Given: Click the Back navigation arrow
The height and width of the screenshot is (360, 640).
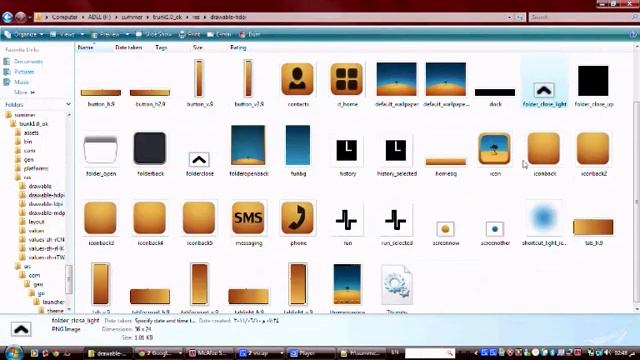Looking at the screenshot, I should click(7, 17).
